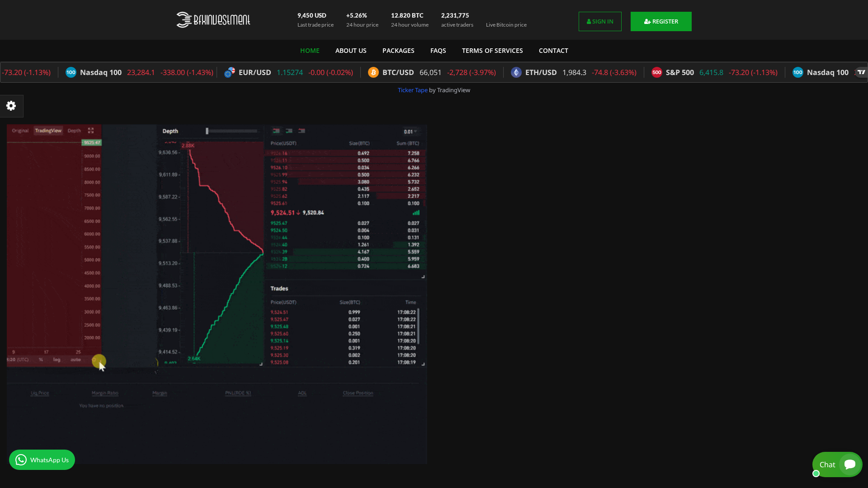Select the buy-and-sell order book view icon
The height and width of the screenshot is (488, 868).
277,131
